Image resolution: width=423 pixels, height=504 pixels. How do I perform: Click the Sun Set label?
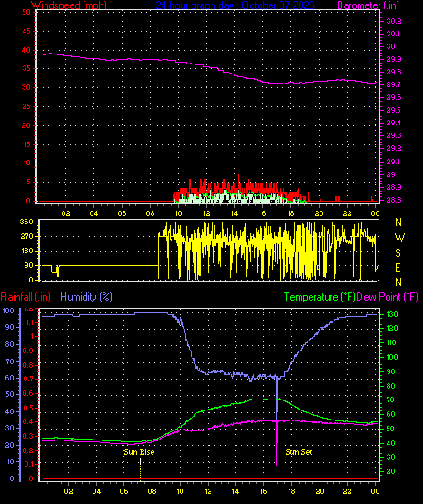pos(299,452)
